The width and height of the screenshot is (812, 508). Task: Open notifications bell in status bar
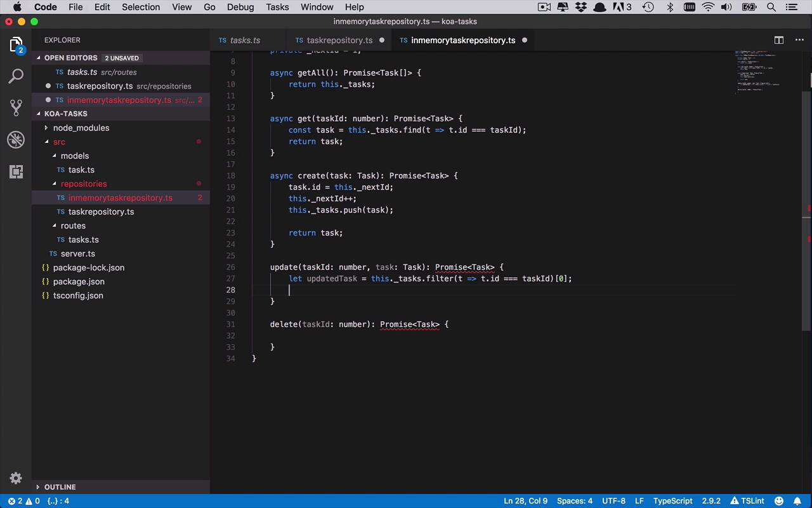[x=798, y=501]
